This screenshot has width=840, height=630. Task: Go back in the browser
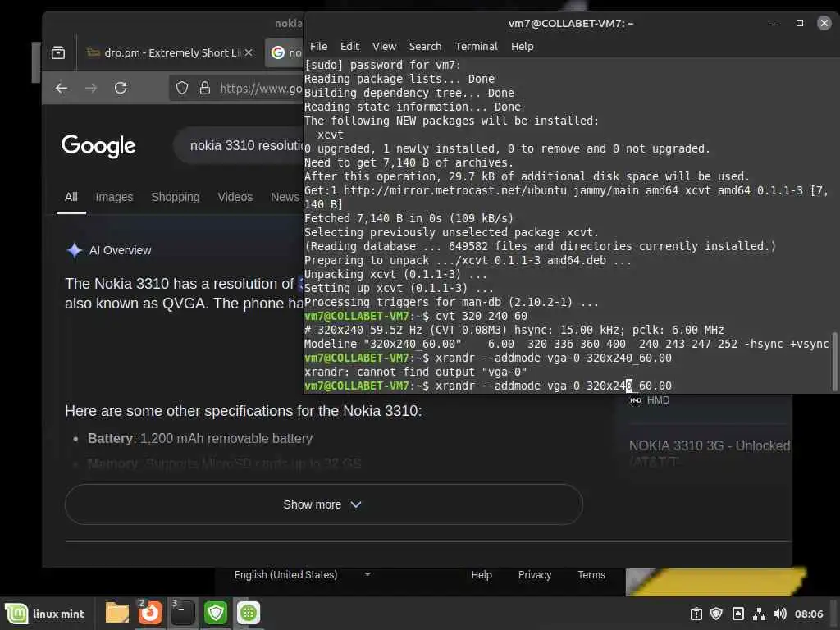(x=62, y=88)
